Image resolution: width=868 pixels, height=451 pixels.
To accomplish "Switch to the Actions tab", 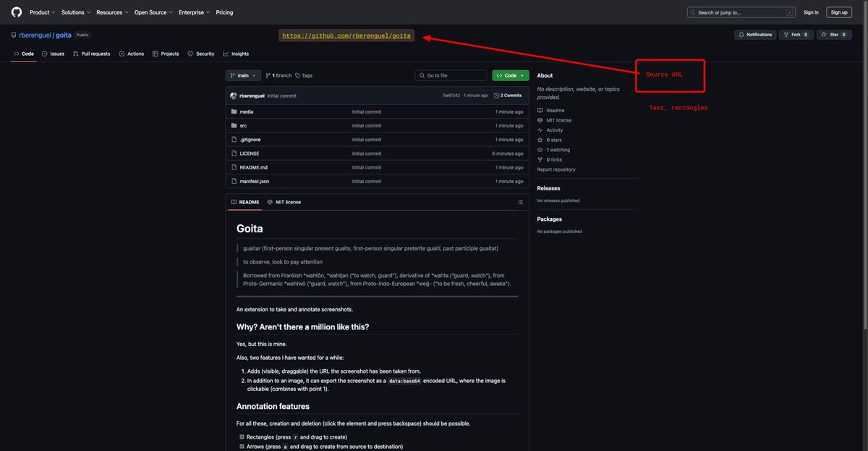I will pyautogui.click(x=132, y=54).
